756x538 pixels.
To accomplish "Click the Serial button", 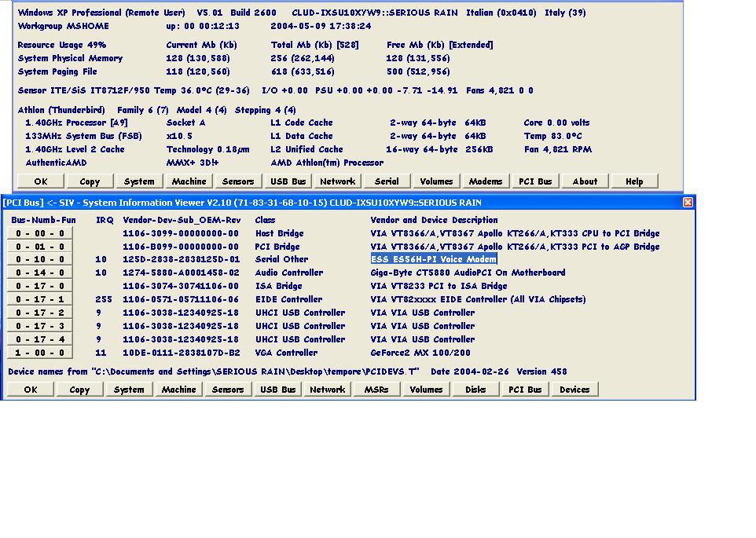I will (387, 181).
